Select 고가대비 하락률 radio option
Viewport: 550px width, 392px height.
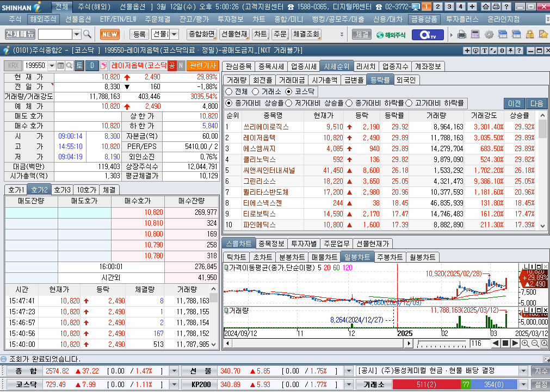[409, 103]
